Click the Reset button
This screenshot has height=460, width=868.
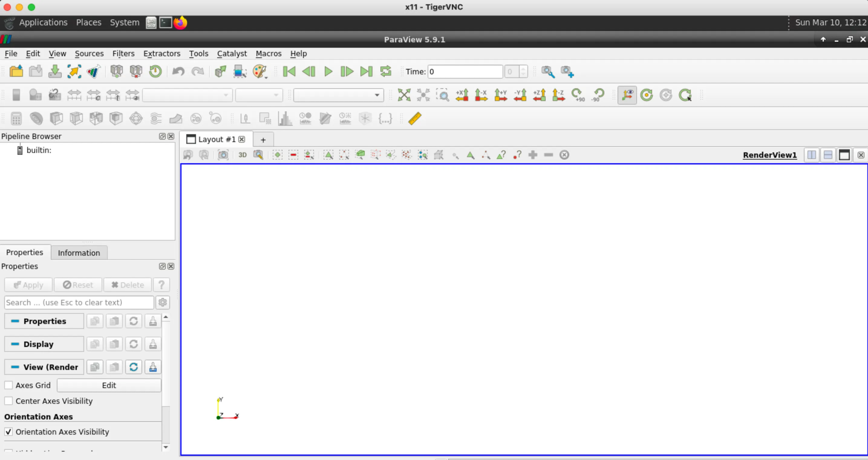coord(78,285)
